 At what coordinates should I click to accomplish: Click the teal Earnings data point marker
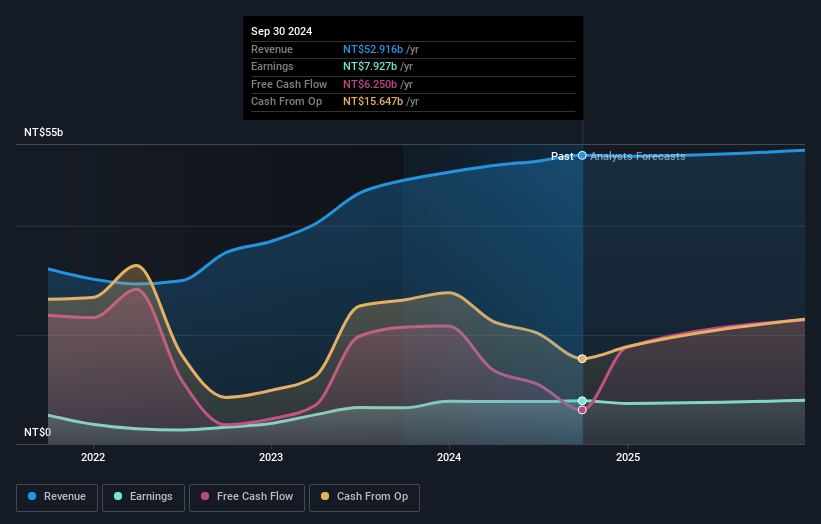(x=582, y=401)
